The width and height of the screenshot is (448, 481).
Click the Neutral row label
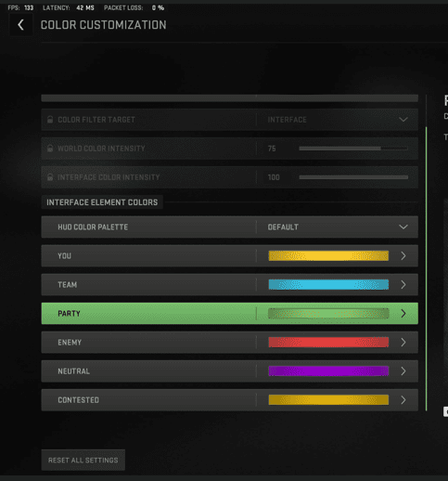(x=73, y=371)
